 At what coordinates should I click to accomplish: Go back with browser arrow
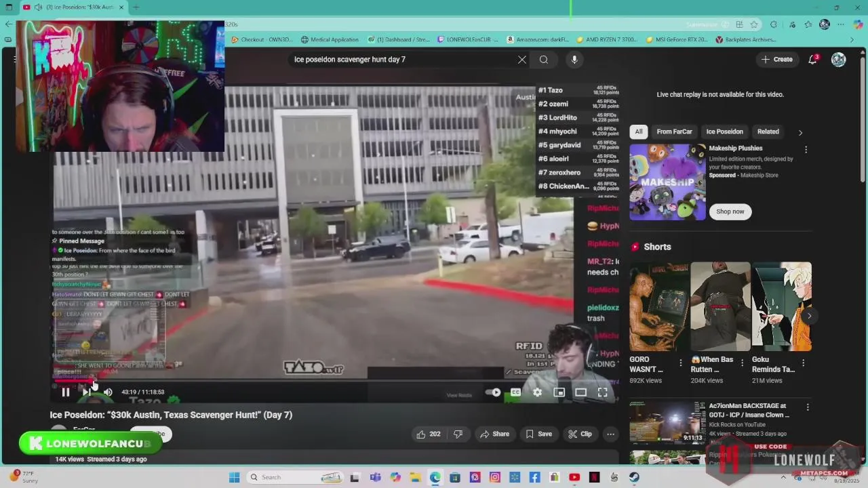pyautogui.click(x=9, y=24)
